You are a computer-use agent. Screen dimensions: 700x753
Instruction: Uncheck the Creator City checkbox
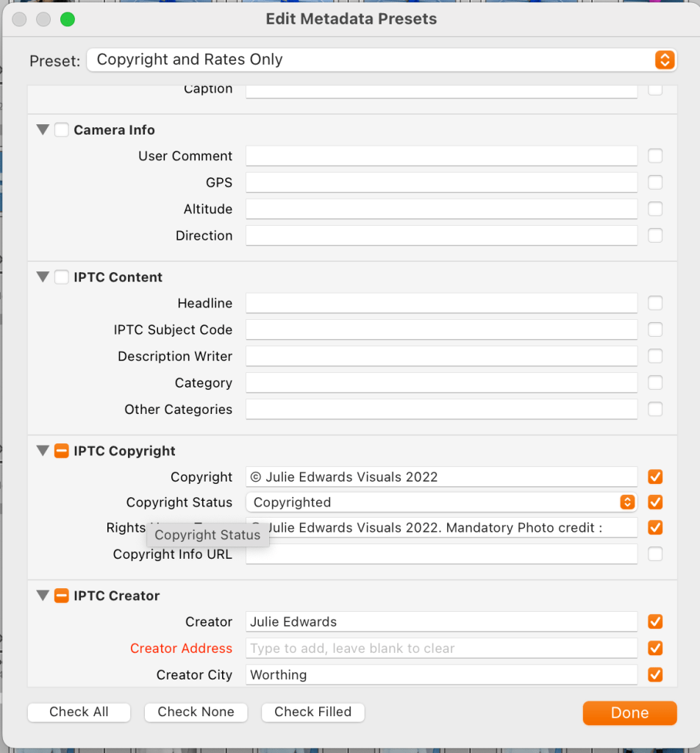655,674
